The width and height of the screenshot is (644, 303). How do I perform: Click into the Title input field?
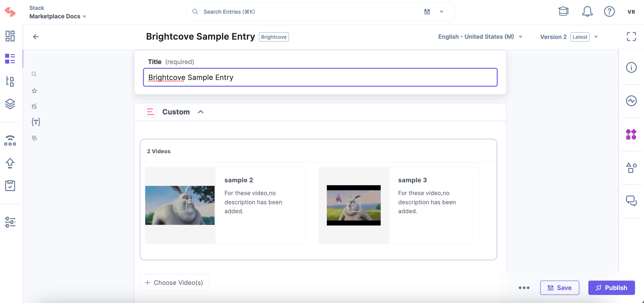[x=320, y=77]
